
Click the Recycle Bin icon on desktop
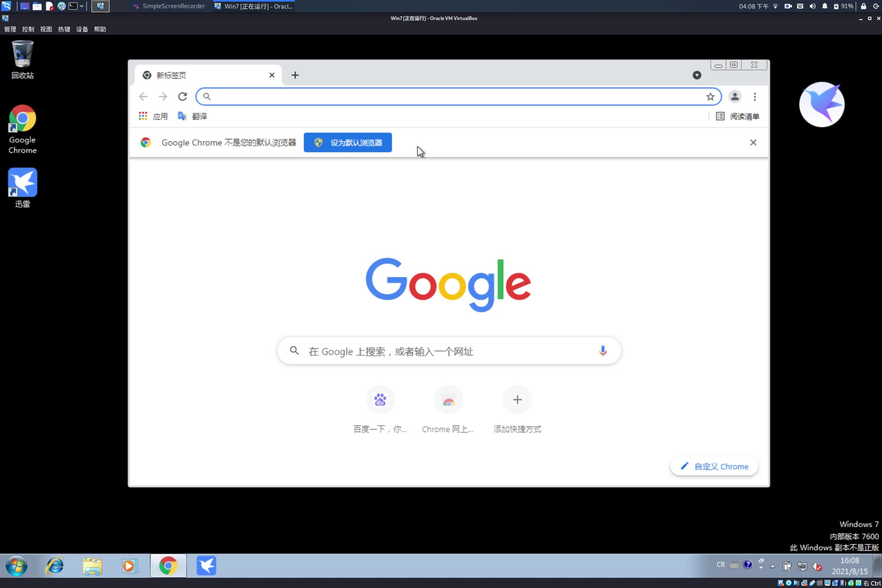(22, 53)
